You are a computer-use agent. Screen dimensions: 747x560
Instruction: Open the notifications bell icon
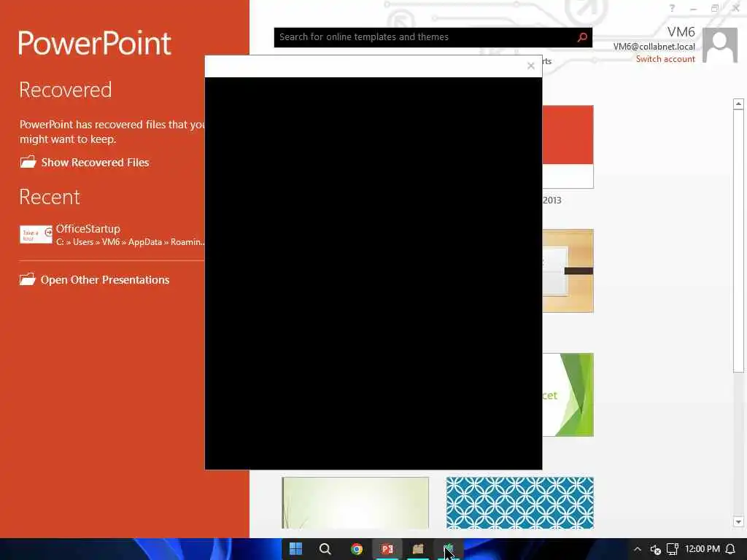click(731, 549)
